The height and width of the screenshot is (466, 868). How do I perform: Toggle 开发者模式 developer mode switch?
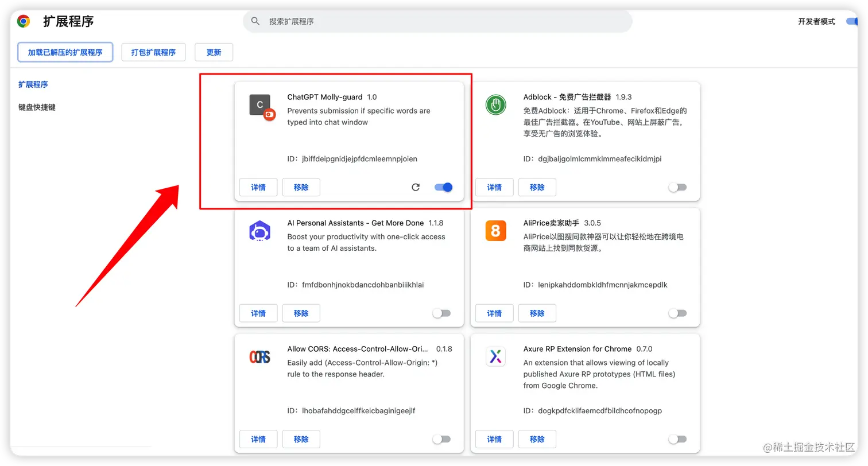(852, 21)
